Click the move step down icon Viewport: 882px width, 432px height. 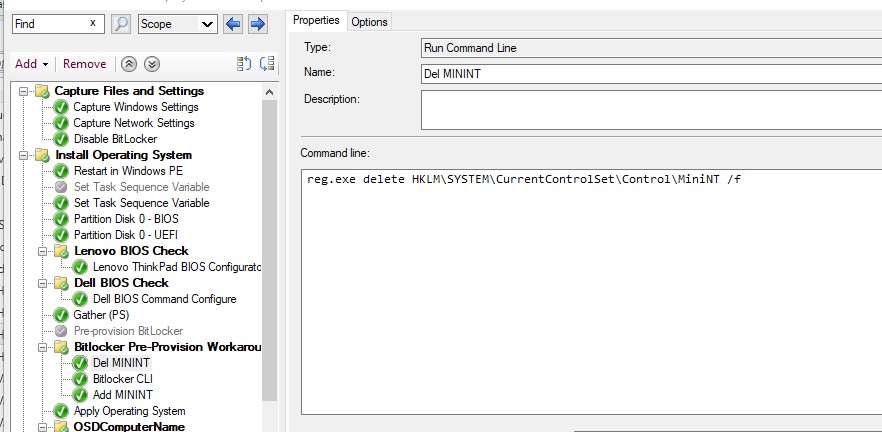point(266,64)
